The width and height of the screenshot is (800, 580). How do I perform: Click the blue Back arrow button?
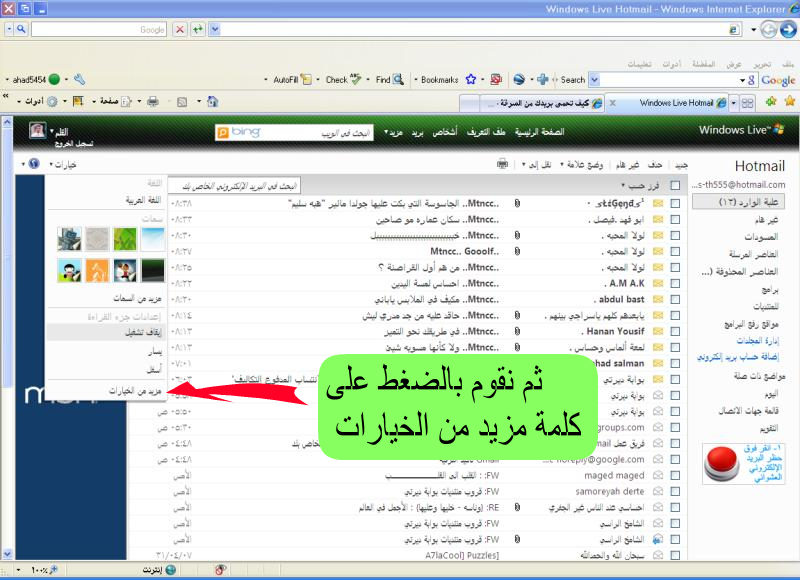788,29
